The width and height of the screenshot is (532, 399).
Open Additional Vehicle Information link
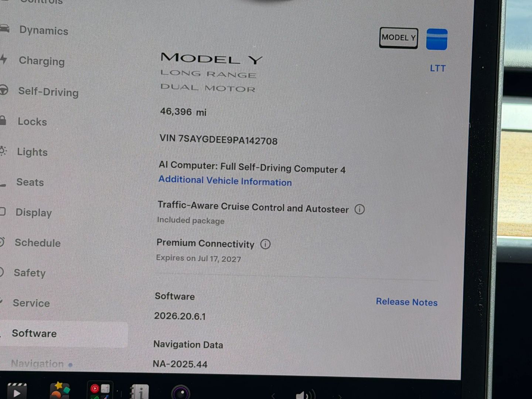tap(225, 181)
